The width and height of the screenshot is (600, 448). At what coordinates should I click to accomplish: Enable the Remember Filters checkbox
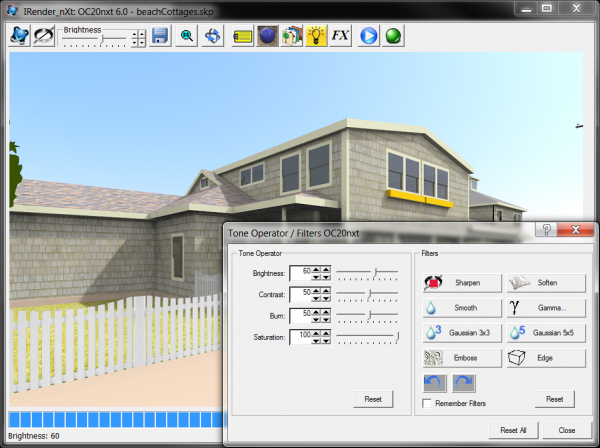pos(428,403)
